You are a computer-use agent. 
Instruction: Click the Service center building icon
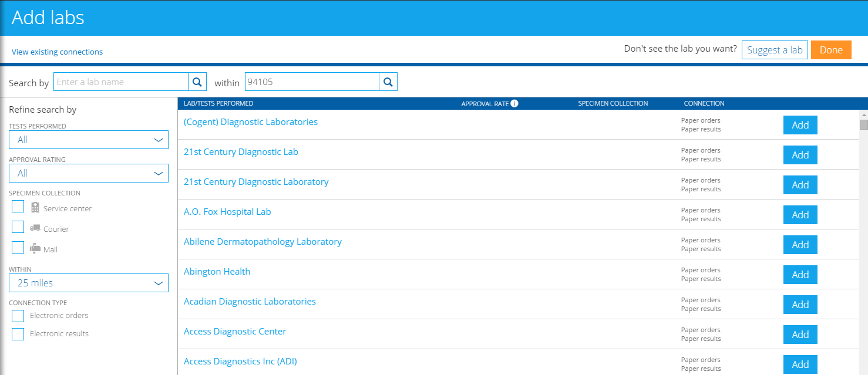(x=35, y=208)
